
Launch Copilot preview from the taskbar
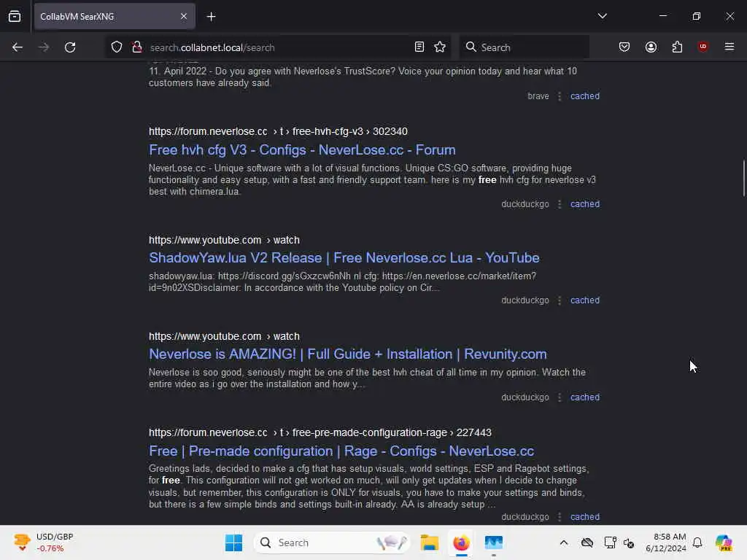(x=724, y=542)
